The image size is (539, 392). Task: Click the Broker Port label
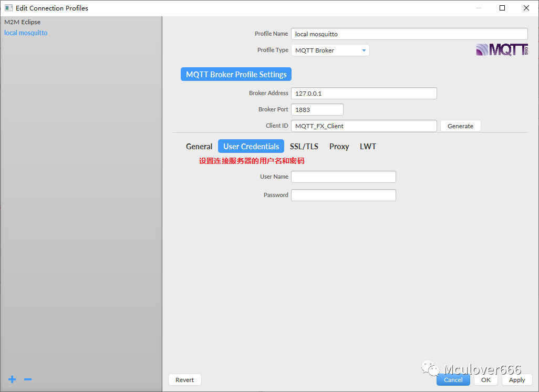tap(273, 109)
